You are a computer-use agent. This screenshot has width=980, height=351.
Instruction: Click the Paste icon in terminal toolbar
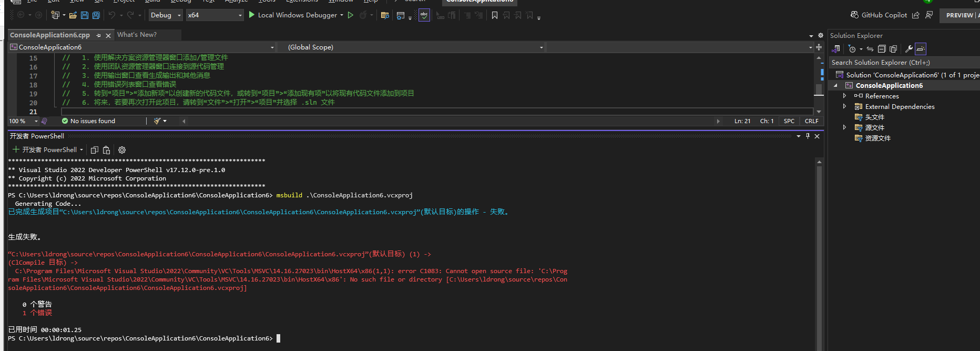click(106, 150)
